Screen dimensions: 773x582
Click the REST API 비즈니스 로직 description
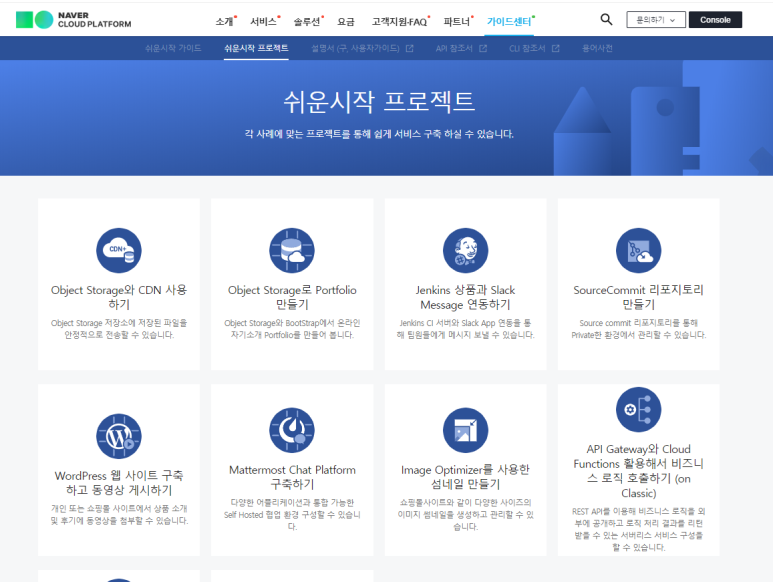638,529
